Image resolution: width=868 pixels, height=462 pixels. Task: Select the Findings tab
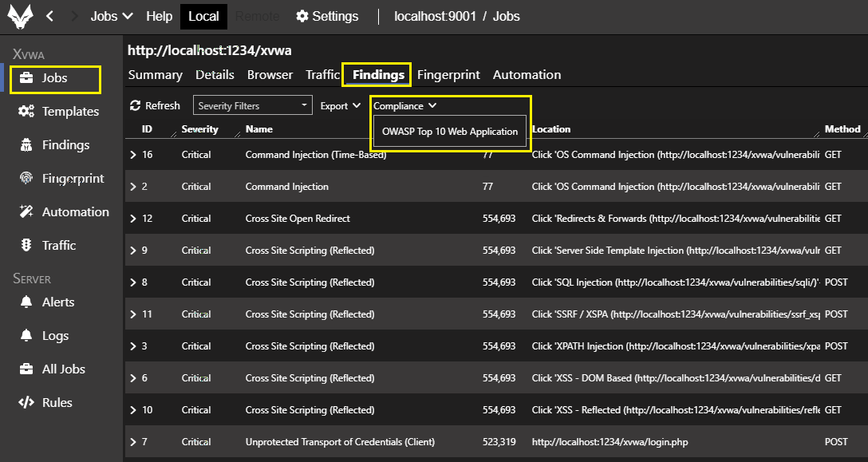click(x=379, y=75)
